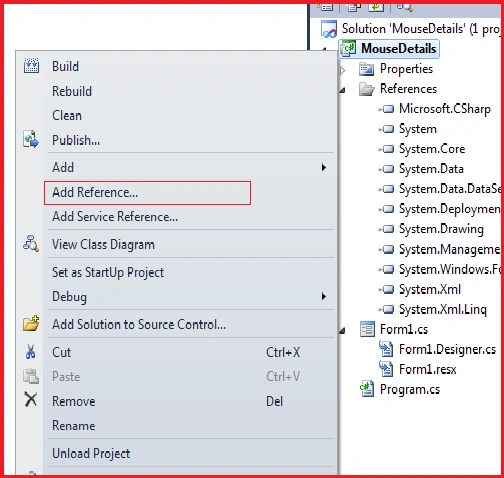This screenshot has height=478, width=504.
Task: Select the System.Drawing reference
Action: (441, 229)
